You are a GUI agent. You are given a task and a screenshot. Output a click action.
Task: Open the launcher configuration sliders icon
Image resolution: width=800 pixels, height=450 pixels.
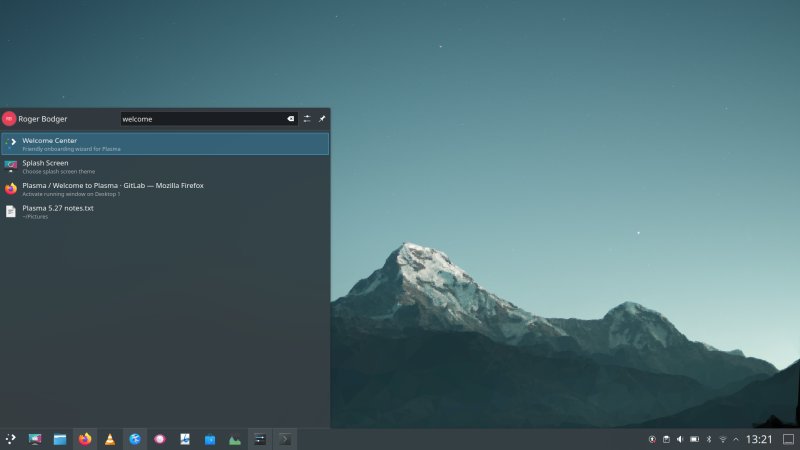click(x=307, y=119)
